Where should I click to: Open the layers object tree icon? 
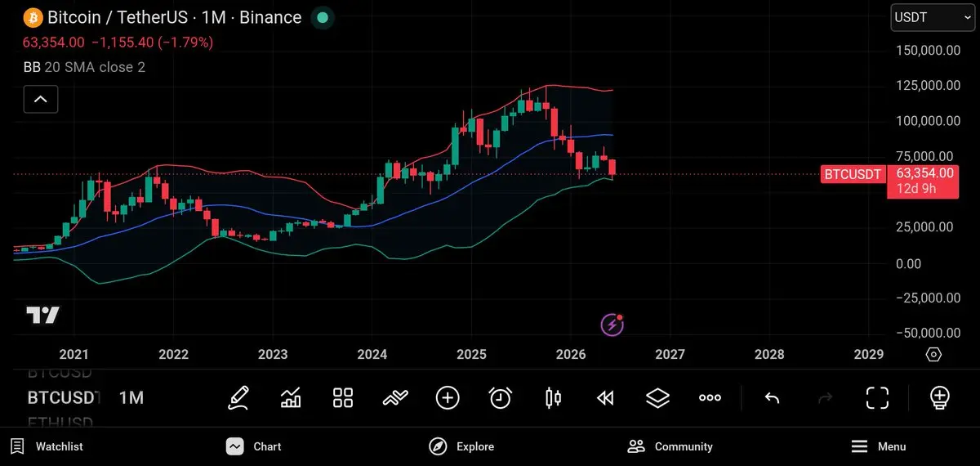click(x=657, y=398)
